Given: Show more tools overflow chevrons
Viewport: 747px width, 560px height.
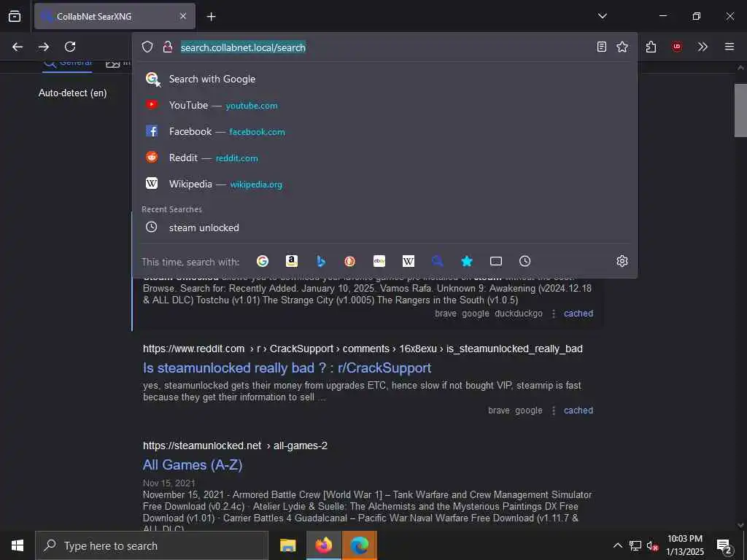Looking at the screenshot, I should coord(703,47).
